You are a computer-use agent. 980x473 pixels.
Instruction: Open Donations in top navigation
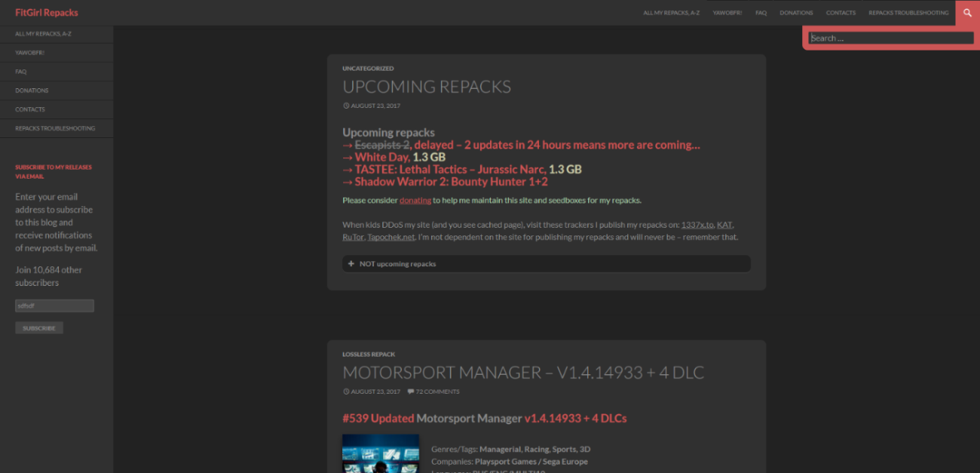(x=796, y=13)
